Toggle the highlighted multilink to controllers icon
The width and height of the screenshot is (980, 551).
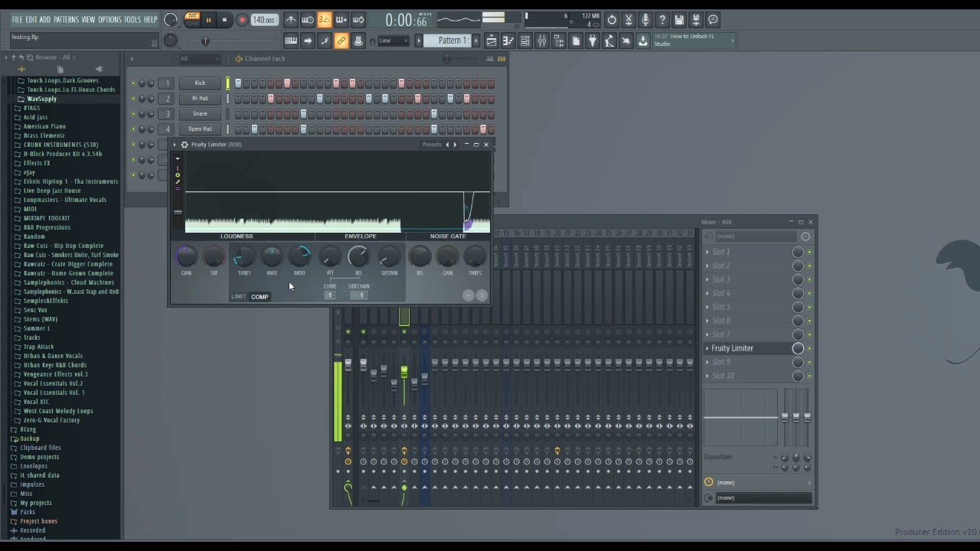(341, 41)
